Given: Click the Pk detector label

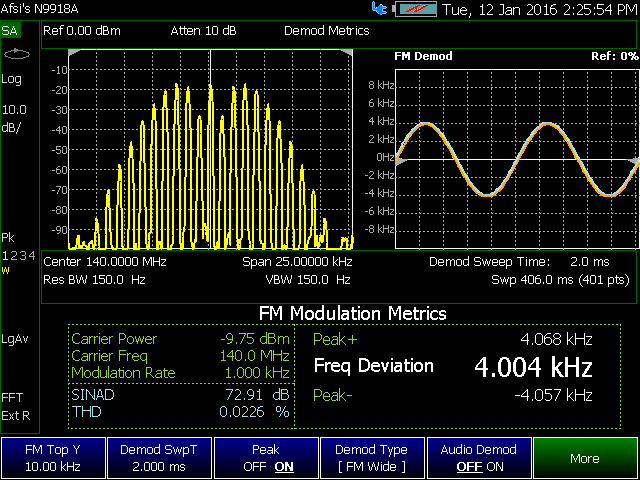Looking at the screenshot, I should [8, 238].
